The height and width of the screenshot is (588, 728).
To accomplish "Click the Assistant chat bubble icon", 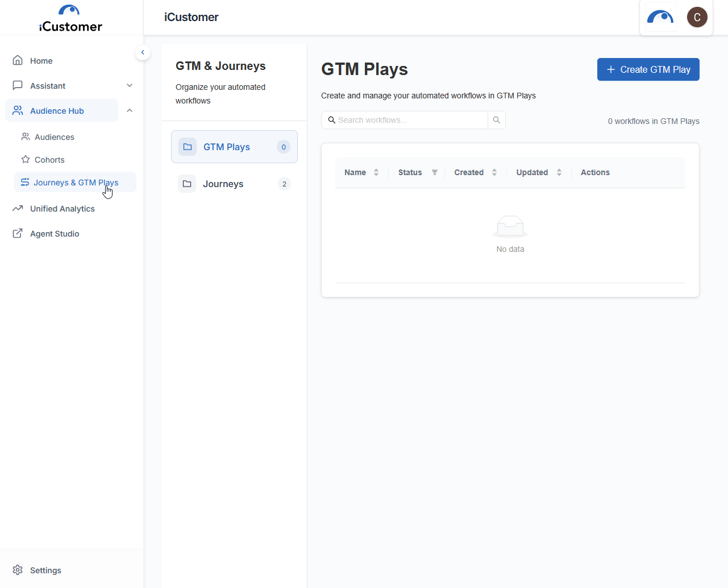I will click(x=18, y=85).
